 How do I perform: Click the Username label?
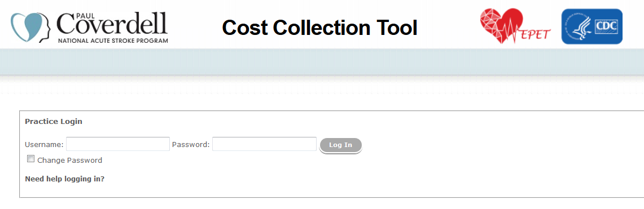point(45,144)
